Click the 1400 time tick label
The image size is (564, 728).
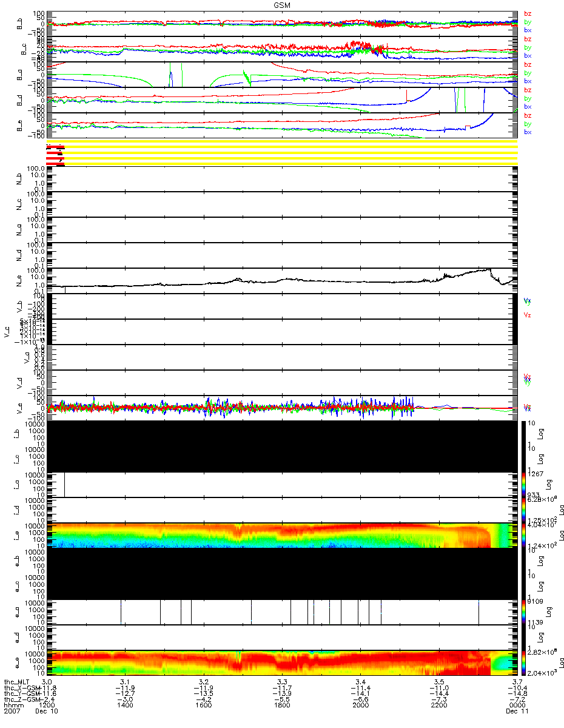pos(126,705)
